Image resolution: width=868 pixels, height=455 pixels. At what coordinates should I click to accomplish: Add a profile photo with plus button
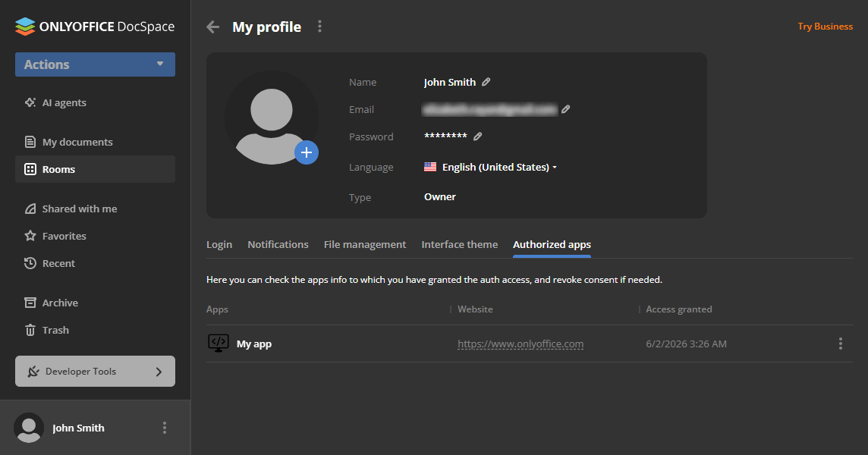(306, 152)
